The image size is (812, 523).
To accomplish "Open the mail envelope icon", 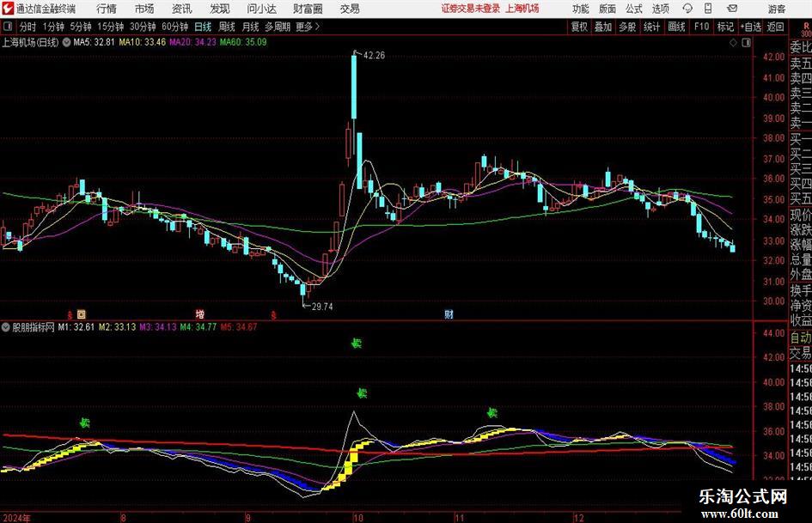I will tap(732, 9).
